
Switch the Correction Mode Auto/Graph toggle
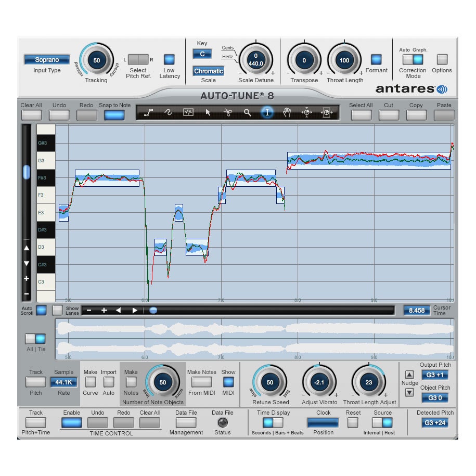pyautogui.click(x=413, y=59)
